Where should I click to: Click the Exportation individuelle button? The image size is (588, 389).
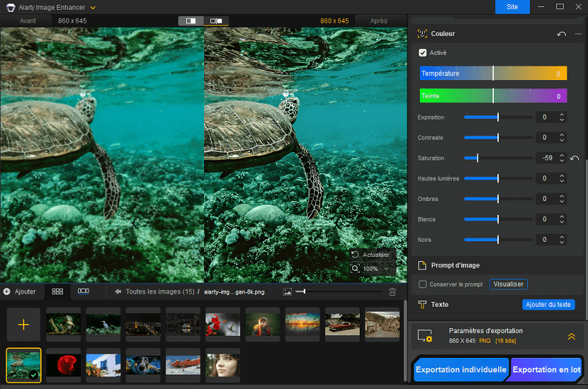pos(461,370)
